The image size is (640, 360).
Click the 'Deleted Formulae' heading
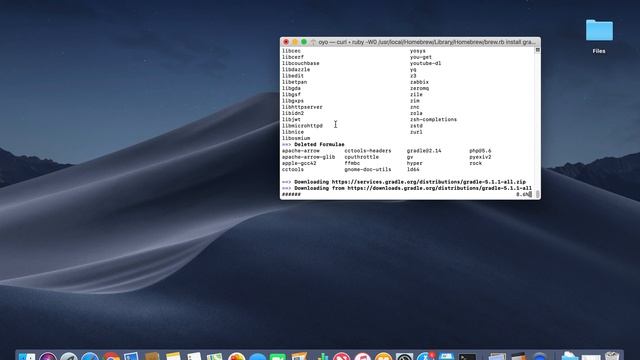coord(319,144)
